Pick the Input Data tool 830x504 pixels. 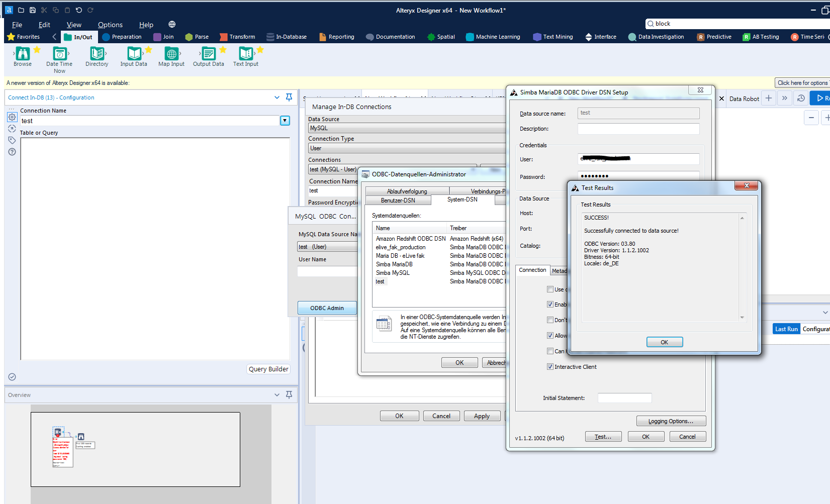pyautogui.click(x=134, y=53)
